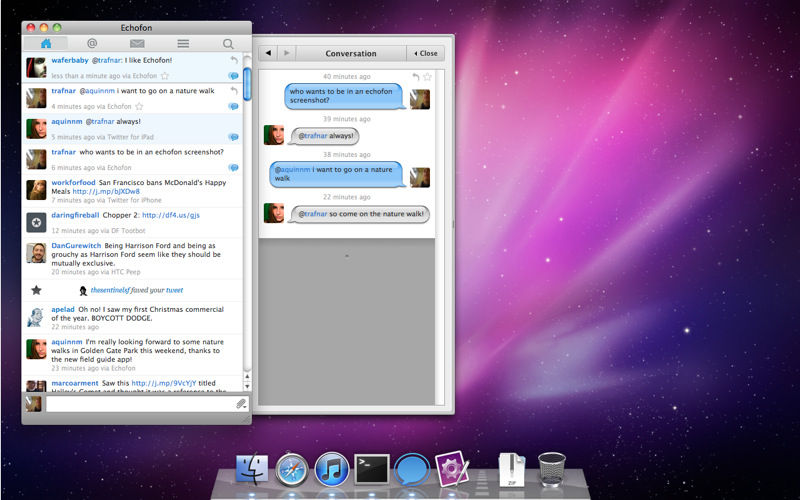Open workforfood username link
This screenshot has width=800, height=500.
73,182
